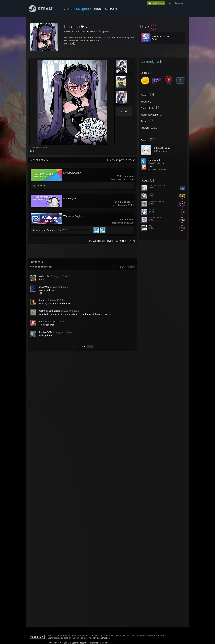Image resolution: width=215 pixels, height=644 pixels.
Task: Go to STORE menu
Action: coord(68,9)
